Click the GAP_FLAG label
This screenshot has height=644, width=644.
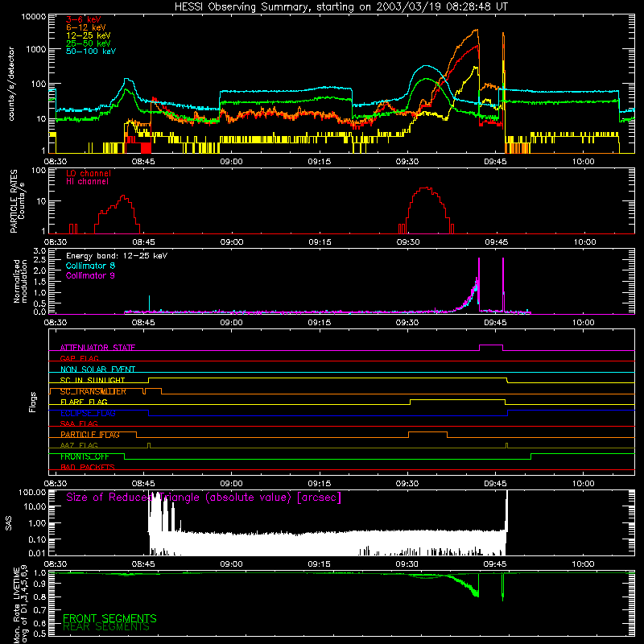click(79, 358)
